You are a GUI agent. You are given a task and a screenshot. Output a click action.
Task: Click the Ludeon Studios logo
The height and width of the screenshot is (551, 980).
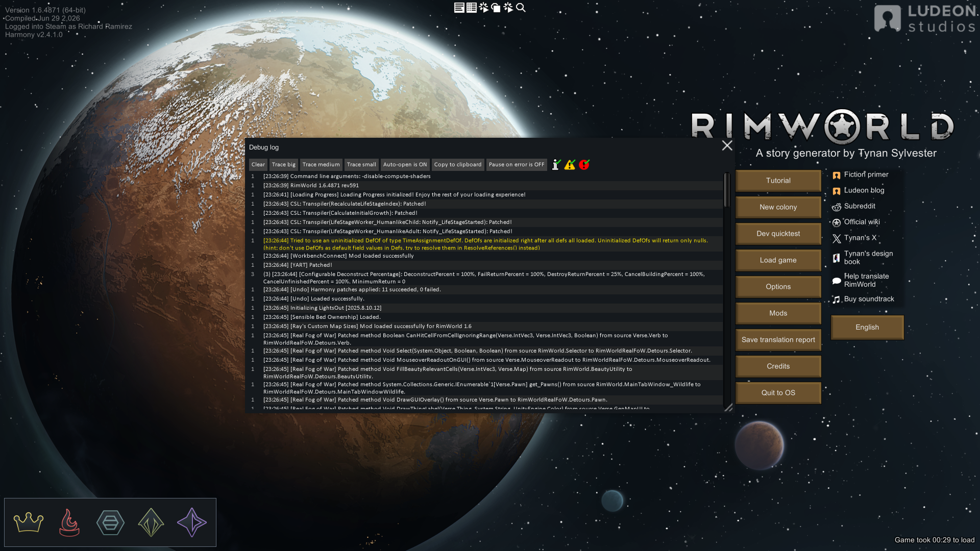925,18
